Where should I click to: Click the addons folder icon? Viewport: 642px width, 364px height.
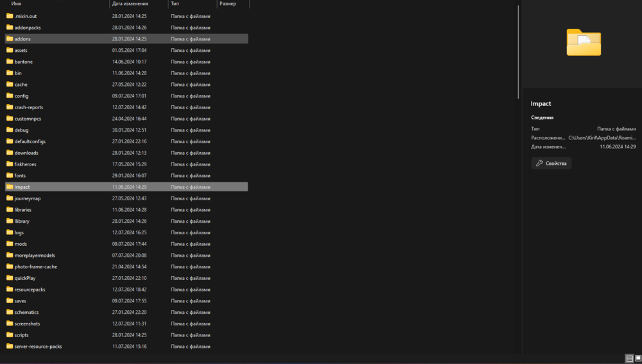pyautogui.click(x=10, y=39)
